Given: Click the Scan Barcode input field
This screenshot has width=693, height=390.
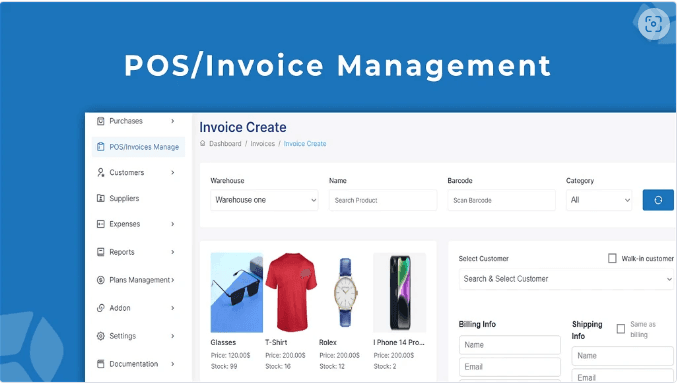Looking at the screenshot, I should tap(501, 200).
